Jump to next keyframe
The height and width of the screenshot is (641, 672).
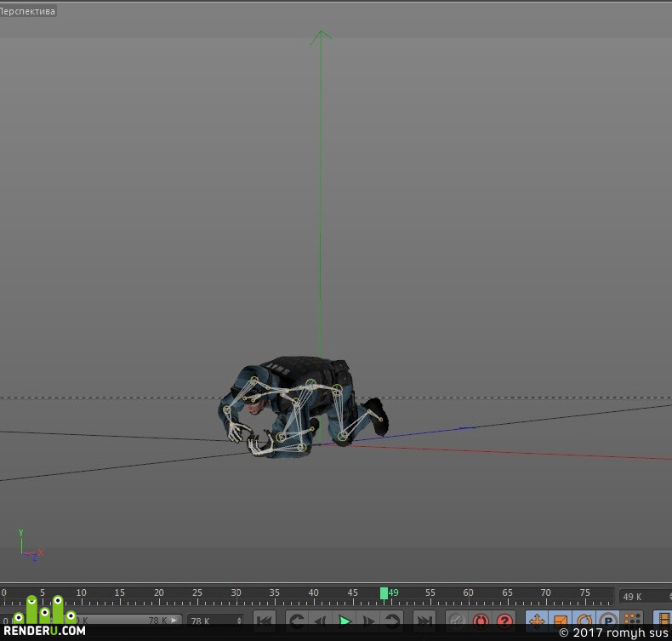click(391, 621)
